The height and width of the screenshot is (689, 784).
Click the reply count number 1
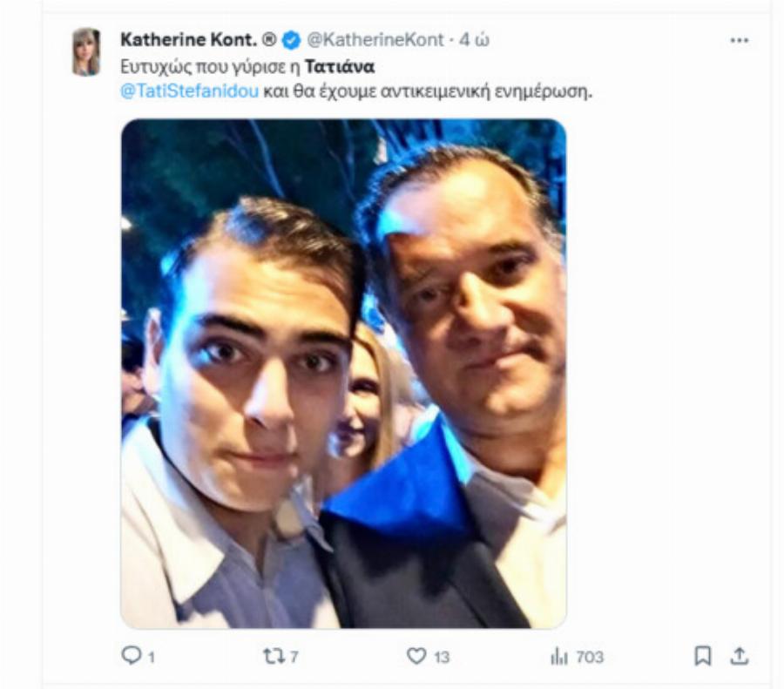(x=151, y=657)
